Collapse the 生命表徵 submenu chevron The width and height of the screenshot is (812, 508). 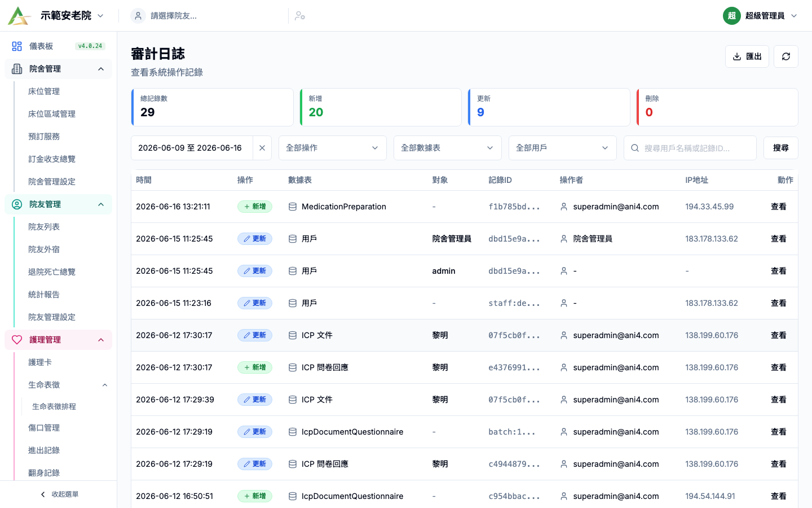click(105, 385)
